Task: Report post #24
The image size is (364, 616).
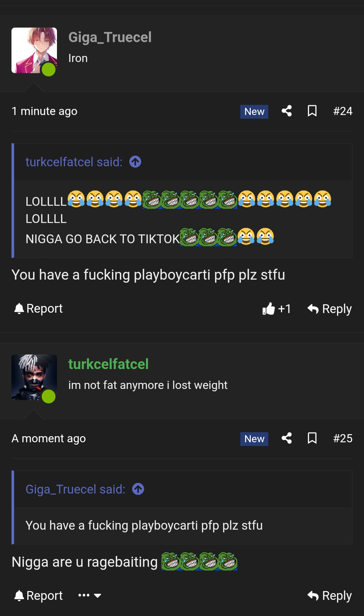Action: pyautogui.click(x=38, y=309)
